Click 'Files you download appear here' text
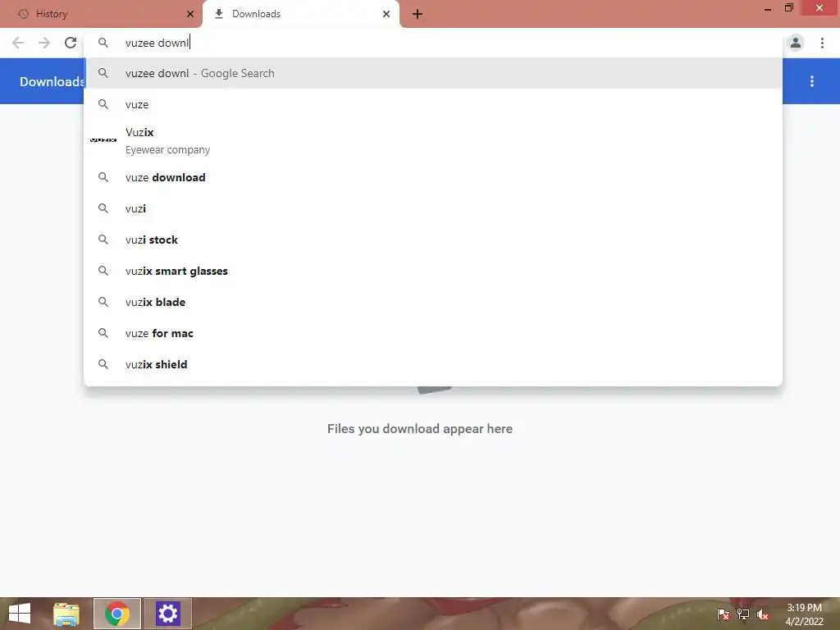This screenshot has width=840, height=630. click(x=420, y=428)
